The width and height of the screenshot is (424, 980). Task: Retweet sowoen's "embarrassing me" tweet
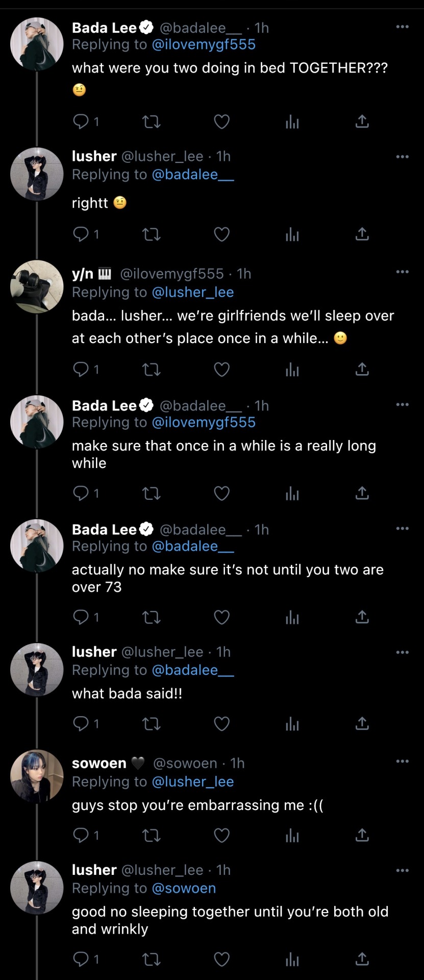tap(151, 836)
